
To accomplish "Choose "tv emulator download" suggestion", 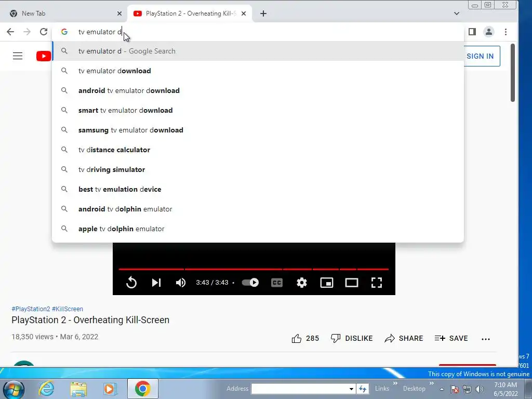I will 258,71.
